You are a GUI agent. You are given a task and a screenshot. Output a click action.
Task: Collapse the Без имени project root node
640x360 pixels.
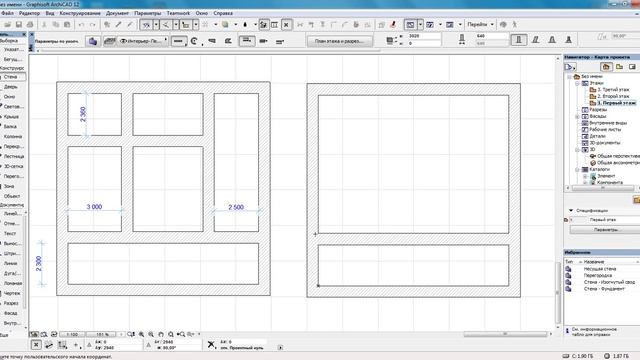pos(569,77)
